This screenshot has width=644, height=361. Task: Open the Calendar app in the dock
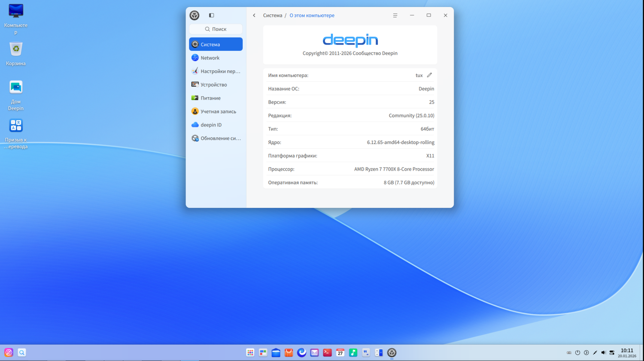click(340, 352)
